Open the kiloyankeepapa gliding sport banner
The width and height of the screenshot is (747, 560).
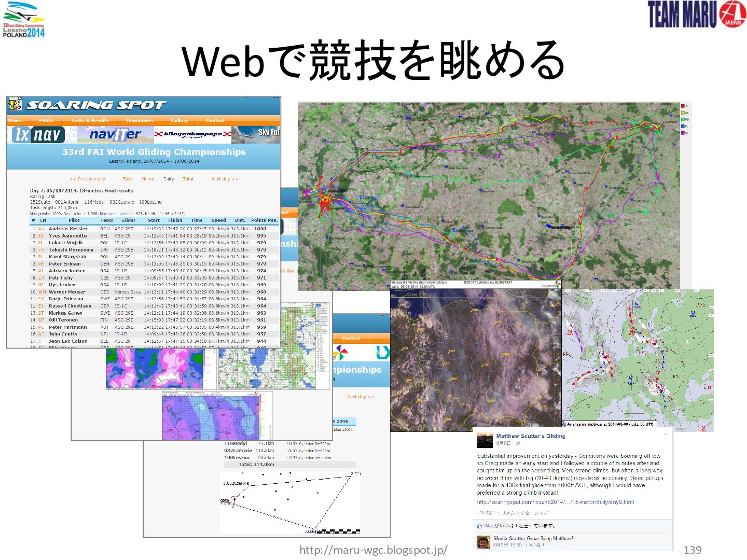coord(192,134)
